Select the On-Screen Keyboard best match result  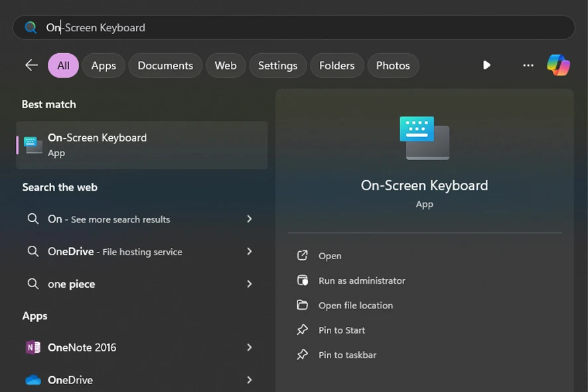(142, 145)
